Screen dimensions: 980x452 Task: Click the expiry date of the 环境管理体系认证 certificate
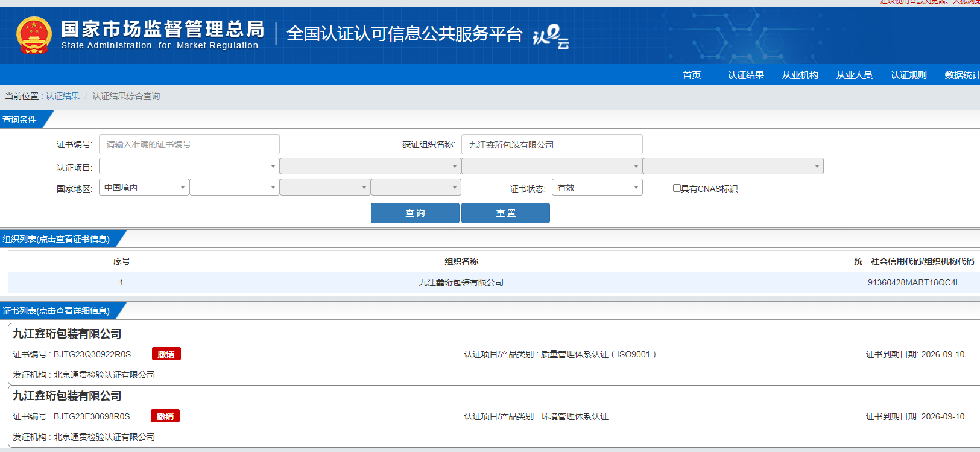pyautogui.click(x=943, y=416)
